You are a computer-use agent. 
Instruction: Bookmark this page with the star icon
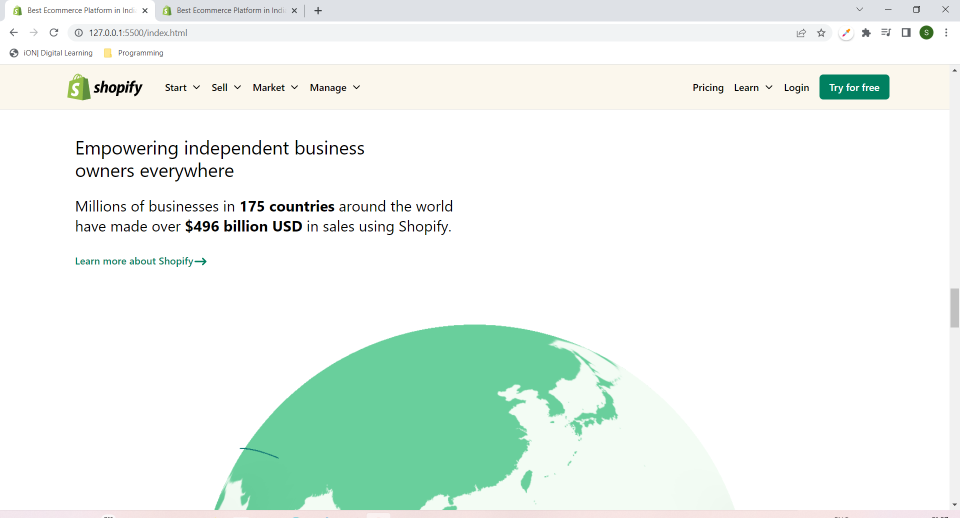click(821, 33)
